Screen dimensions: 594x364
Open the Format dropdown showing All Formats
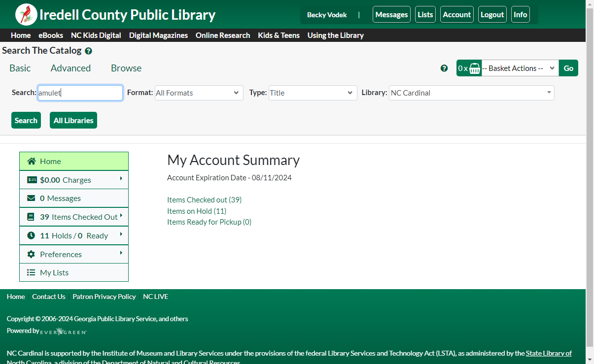click(199, 93)
